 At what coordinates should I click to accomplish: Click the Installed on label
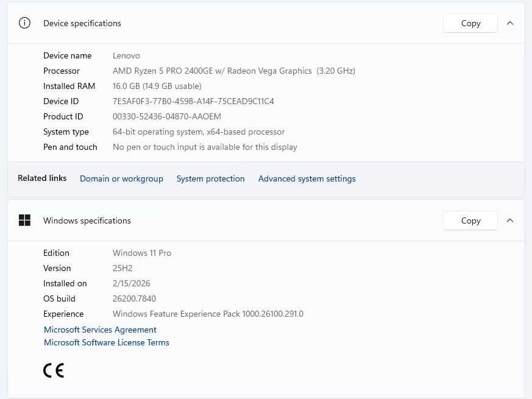(x=65, y=283)
